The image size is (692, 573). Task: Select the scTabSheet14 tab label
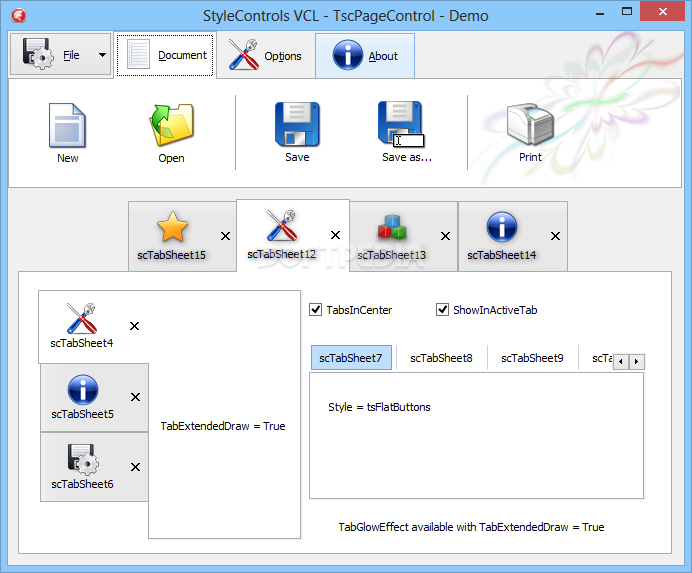click(502, 255)
